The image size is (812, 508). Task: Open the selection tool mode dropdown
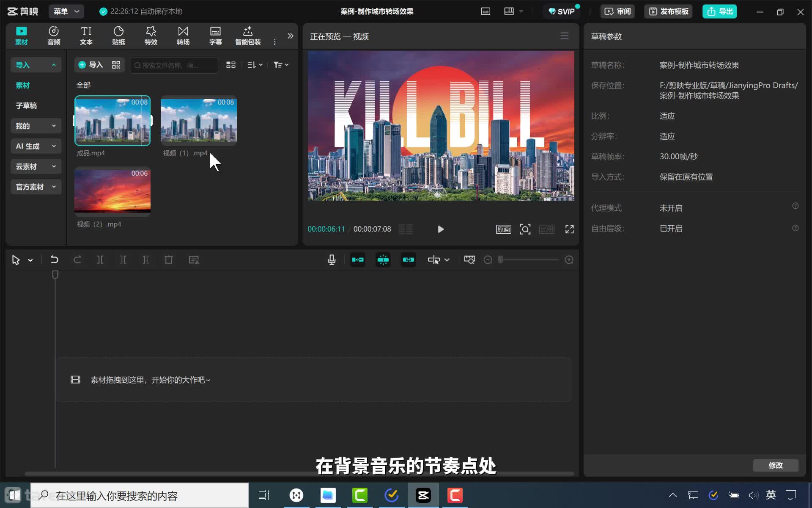30,260
